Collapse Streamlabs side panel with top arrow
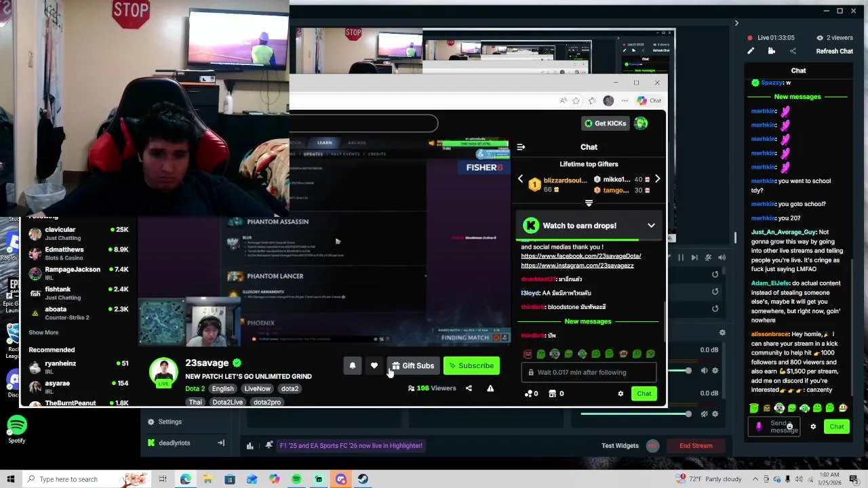This screenshot has height=488, width=868. 736,23
